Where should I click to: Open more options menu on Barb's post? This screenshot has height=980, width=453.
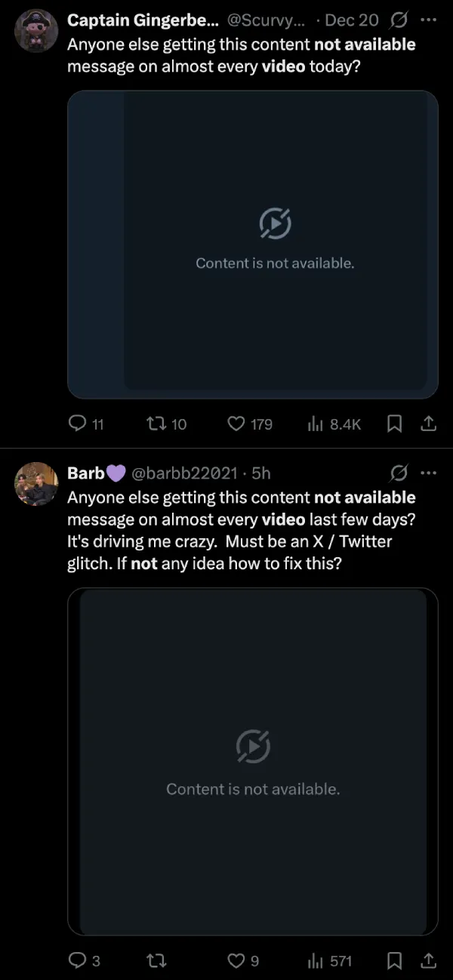tap(428, 473)
